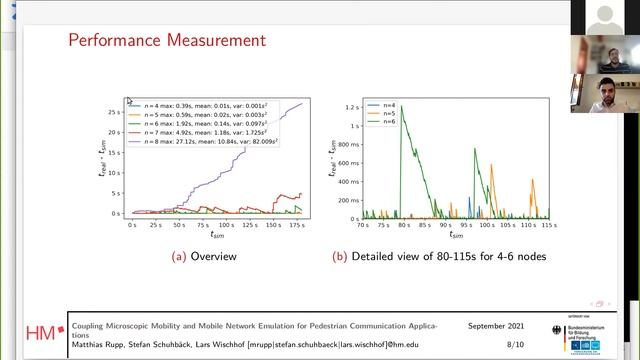The width and height of the screenshot is (640, 360).
Task: Click the '8/10' page number
Action: point(515,344)
